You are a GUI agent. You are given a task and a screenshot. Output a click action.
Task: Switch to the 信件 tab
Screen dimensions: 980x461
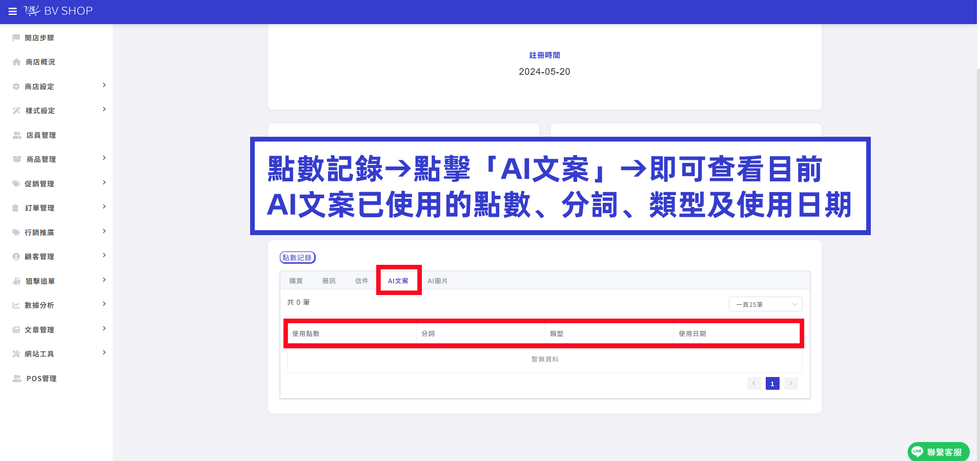click(x=362, y=281)
